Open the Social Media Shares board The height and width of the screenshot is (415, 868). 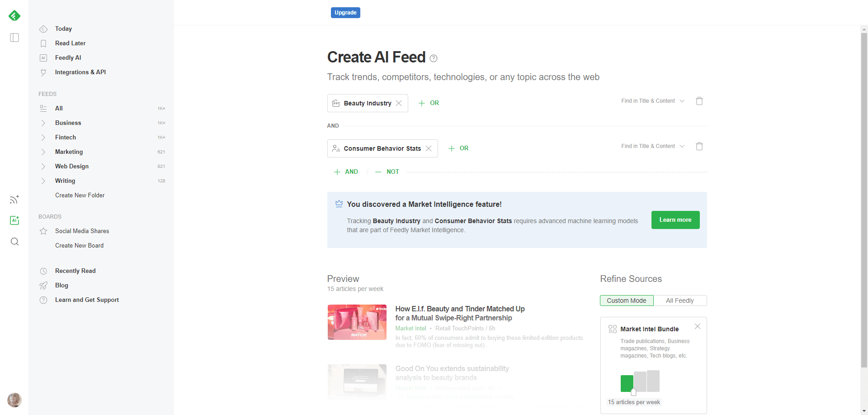coord(82,231)
